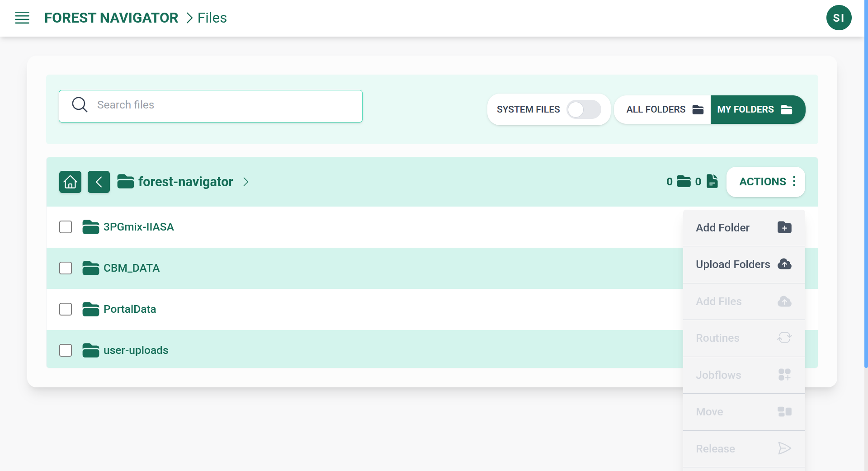Select Move menu entry
Viewport: 868px width, 471px height.
coord(744,412)
